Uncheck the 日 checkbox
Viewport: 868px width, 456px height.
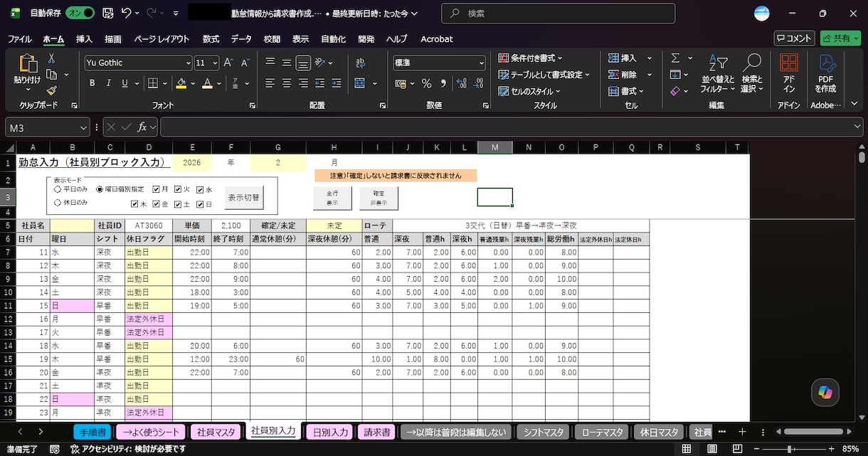[200, 204]
